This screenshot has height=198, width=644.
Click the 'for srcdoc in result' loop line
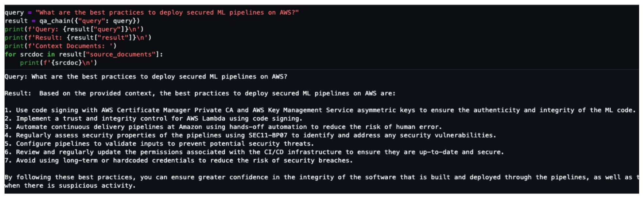pyautogui.click(x=84, y=54)
